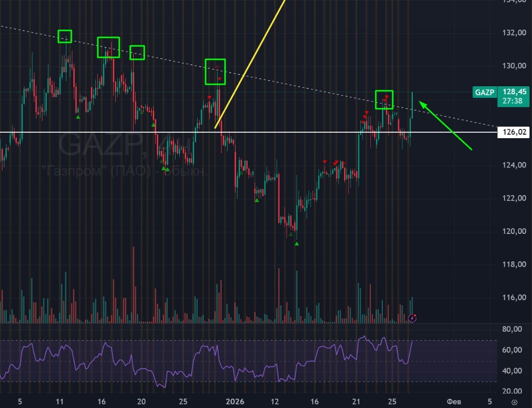The width and height of the screenshot is (532, 408).
Task: Open the lightning event icon on volume bars
Action: [x=412, y=318]
